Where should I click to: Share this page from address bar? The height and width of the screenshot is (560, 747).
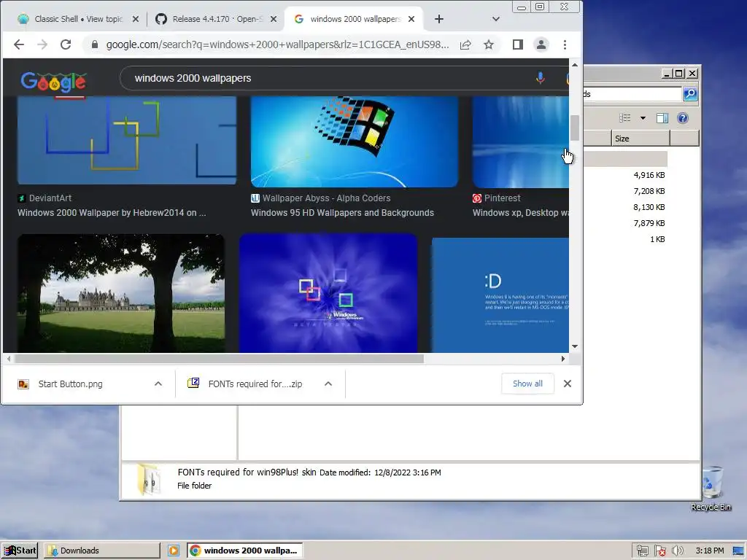coord(465,44)
